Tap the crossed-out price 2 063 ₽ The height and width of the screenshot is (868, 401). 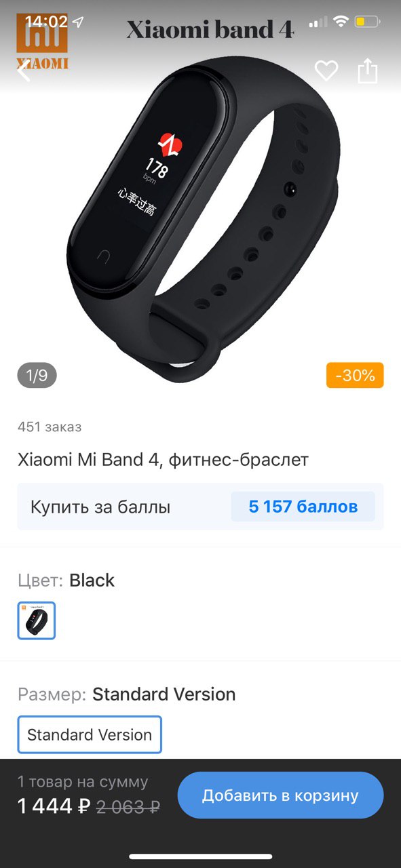pyautogui.click(x=128, y=806)
